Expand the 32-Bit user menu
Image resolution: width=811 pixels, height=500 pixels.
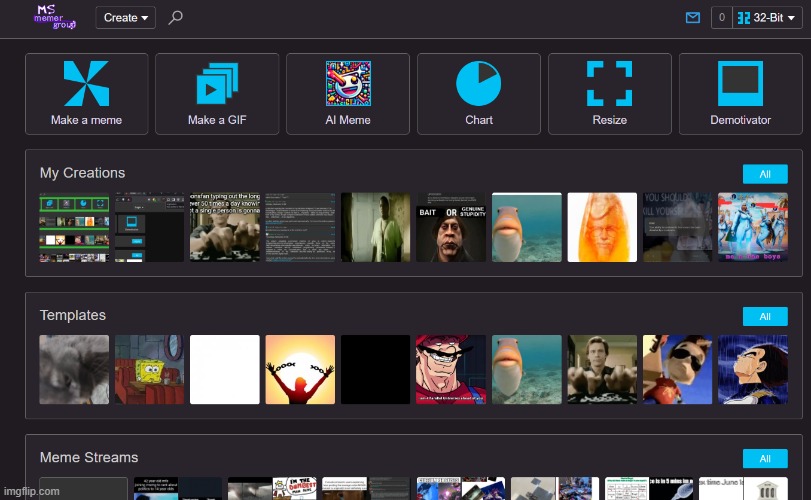(768, 18)
